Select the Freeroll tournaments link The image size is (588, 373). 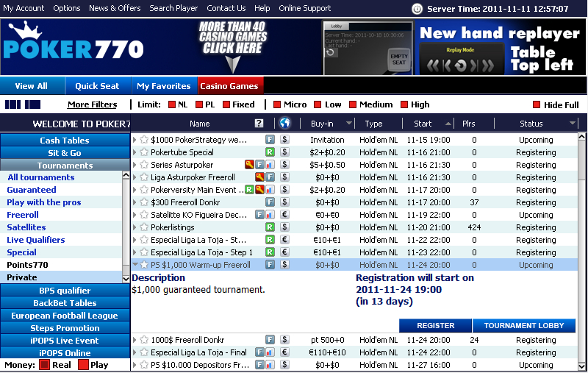pyautogui.click(x=23, y=215)
